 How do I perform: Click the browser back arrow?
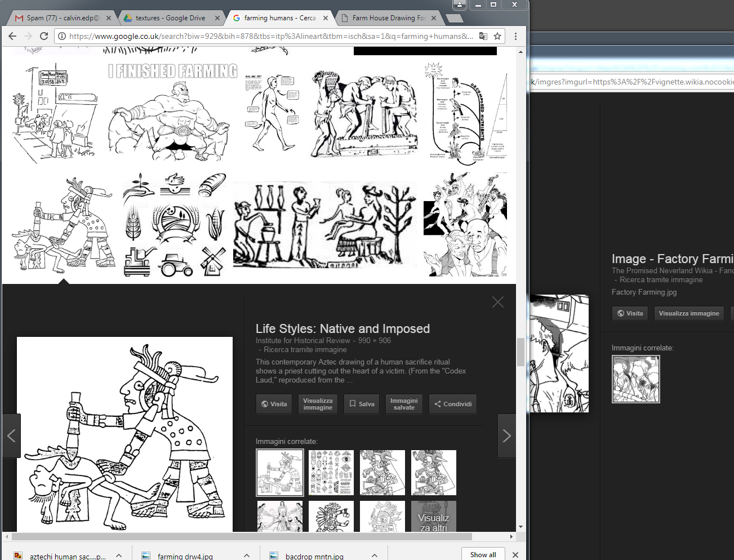(x=12, y=36)
